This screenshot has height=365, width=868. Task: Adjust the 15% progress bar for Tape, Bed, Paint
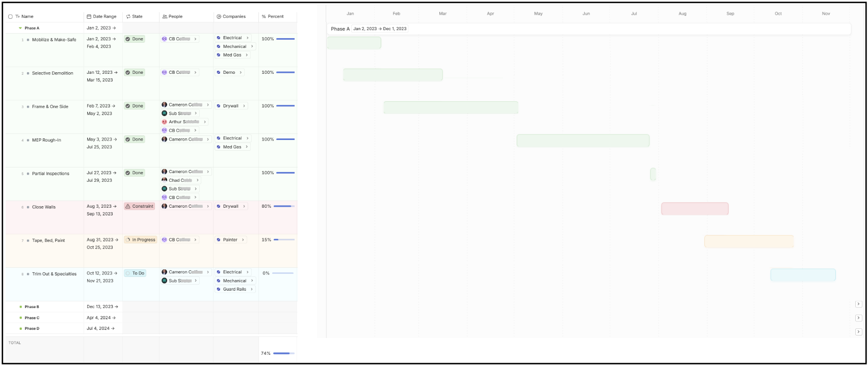click(x=284, y=240)
